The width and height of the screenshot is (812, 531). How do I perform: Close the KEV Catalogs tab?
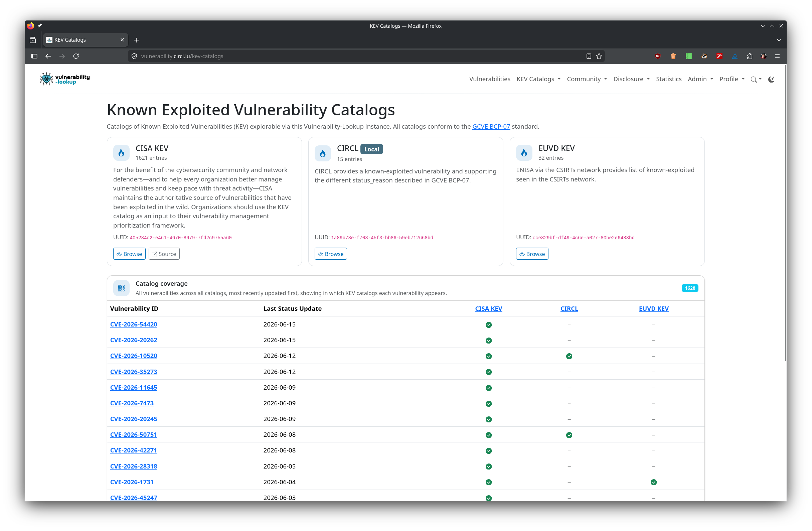coord(122,40)
